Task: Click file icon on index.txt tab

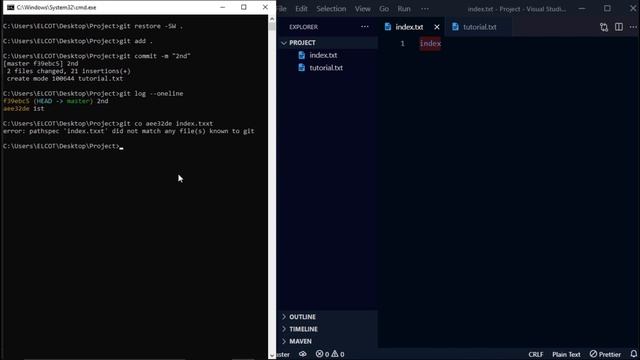Action: [388, 27]
